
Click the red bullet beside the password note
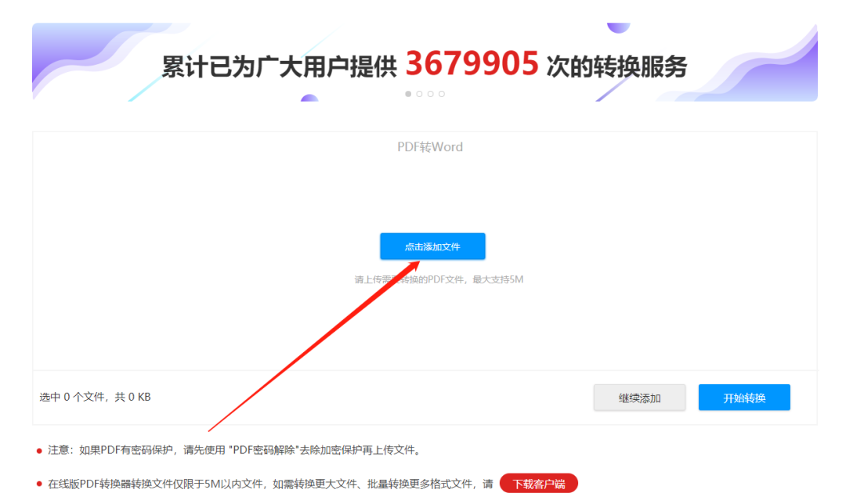pos(39,451)
